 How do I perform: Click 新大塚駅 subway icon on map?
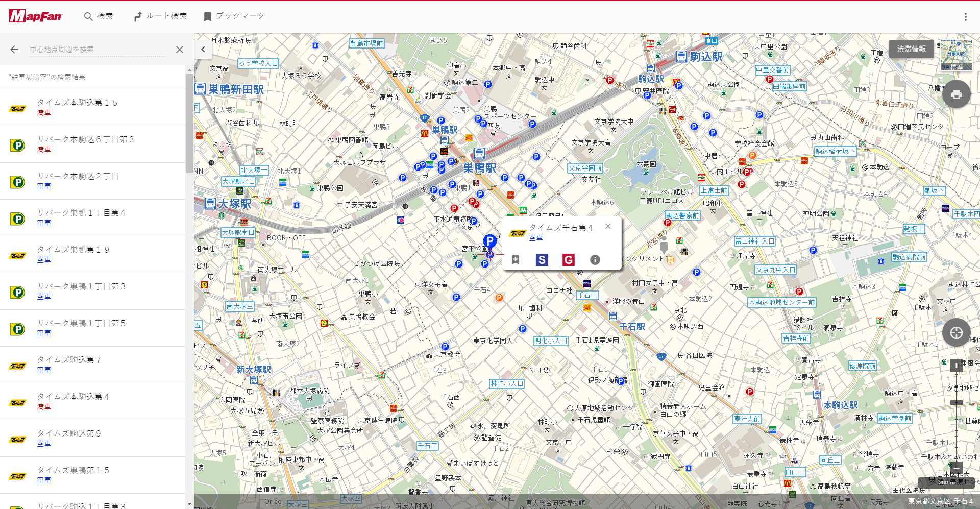(x=254, y=379)
